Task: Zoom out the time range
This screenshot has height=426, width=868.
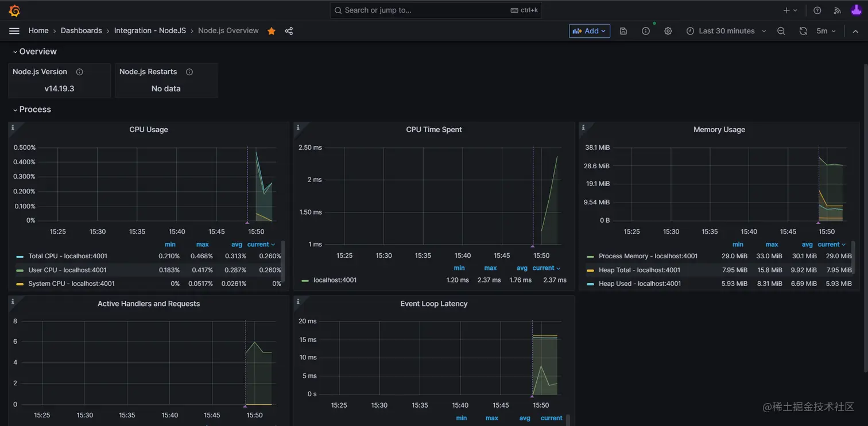Action: (x=781, y=31)
